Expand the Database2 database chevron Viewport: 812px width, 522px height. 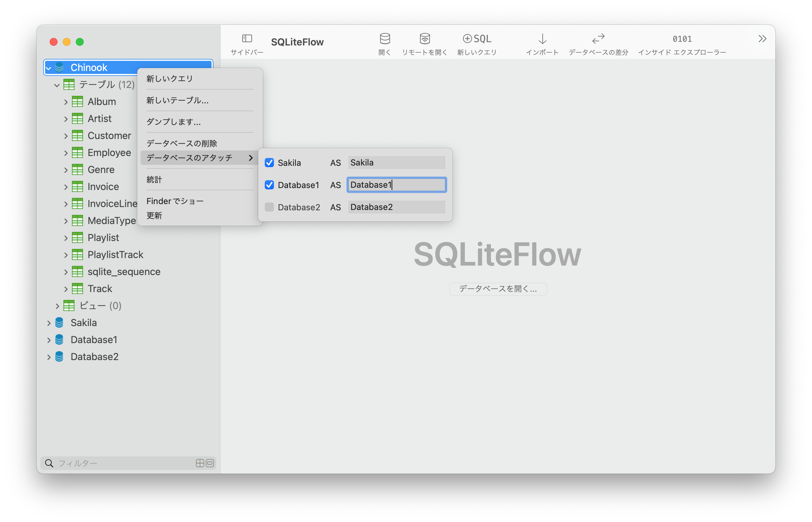click(49, 357)
